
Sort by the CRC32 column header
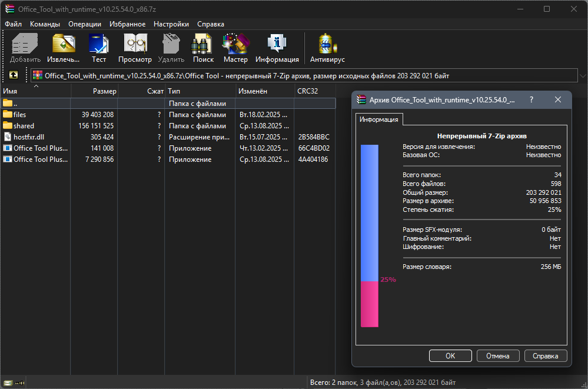(x=315, y=91)
